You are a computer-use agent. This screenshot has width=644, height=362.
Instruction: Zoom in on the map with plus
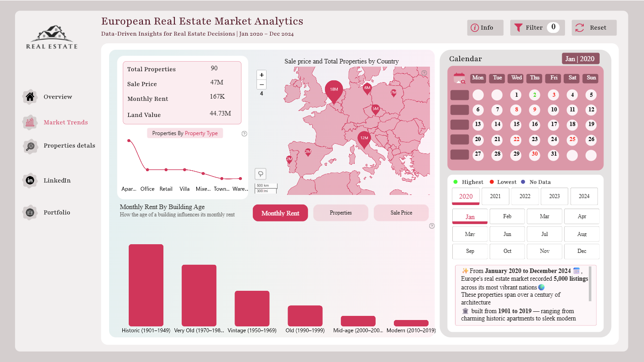tap(262, 75)
